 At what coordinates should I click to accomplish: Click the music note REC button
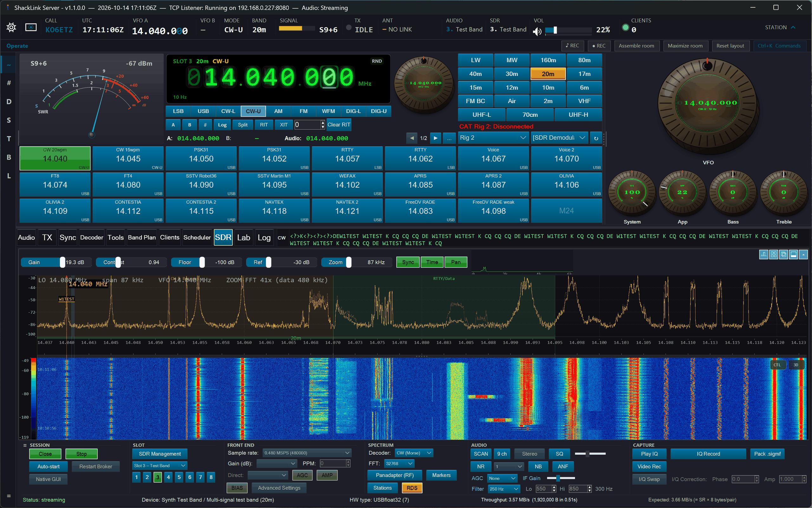coord(573,46)
